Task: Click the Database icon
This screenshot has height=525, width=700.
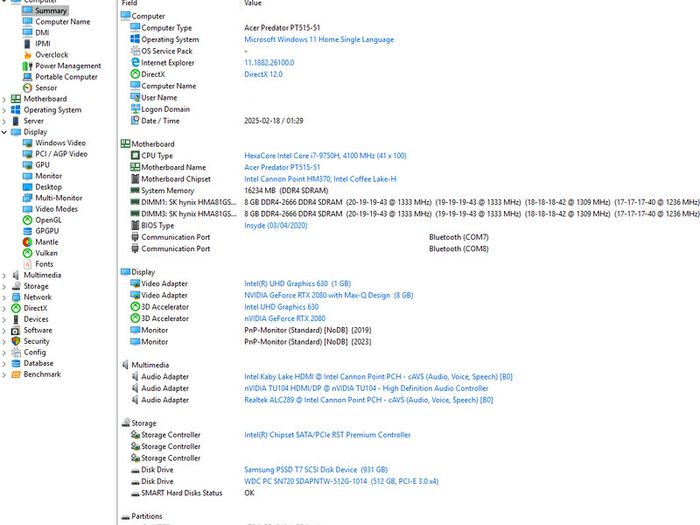Action: [16, 363]
